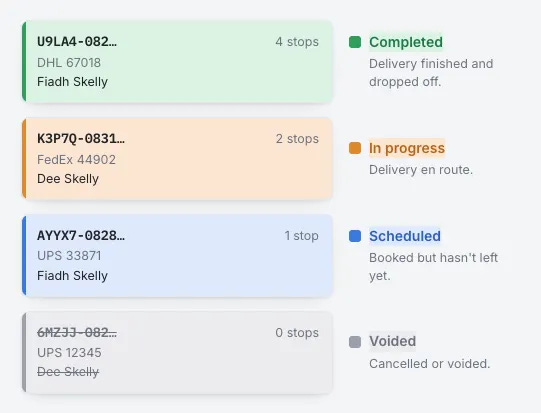
Task: Click the UPS 33871 tracking text
Action: pos(69,256)
